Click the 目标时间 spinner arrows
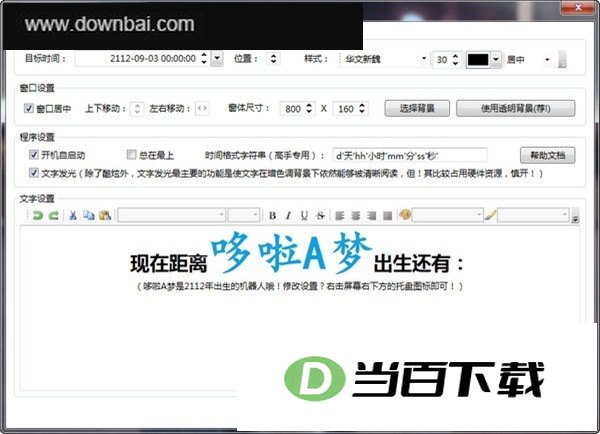Screen dimensions: 600x434 tap(204, 58)
